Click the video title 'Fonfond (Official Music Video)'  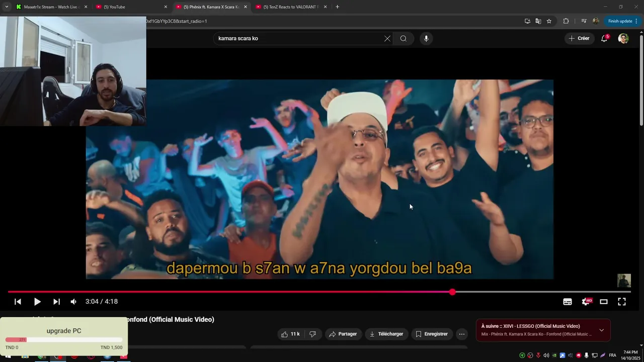[169, 320]
